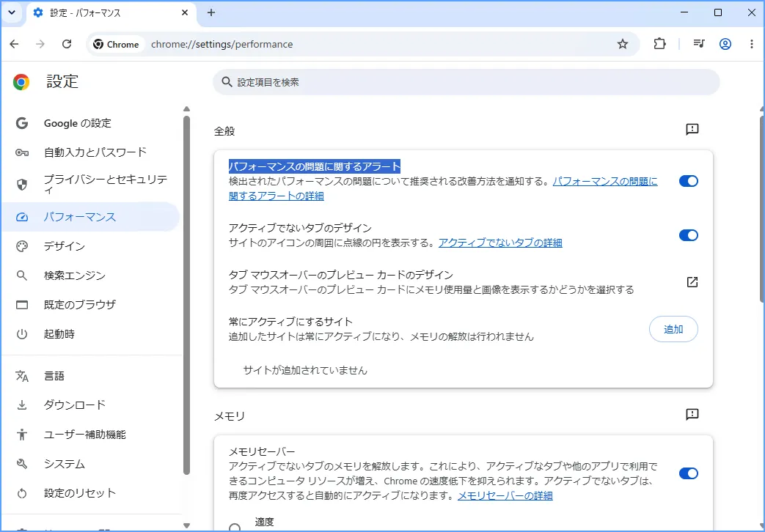Image resolution: width=765 pixels, height=532 pixels.
Task: Click the Chrome logo beside 設定
Action: click(21, 82)
